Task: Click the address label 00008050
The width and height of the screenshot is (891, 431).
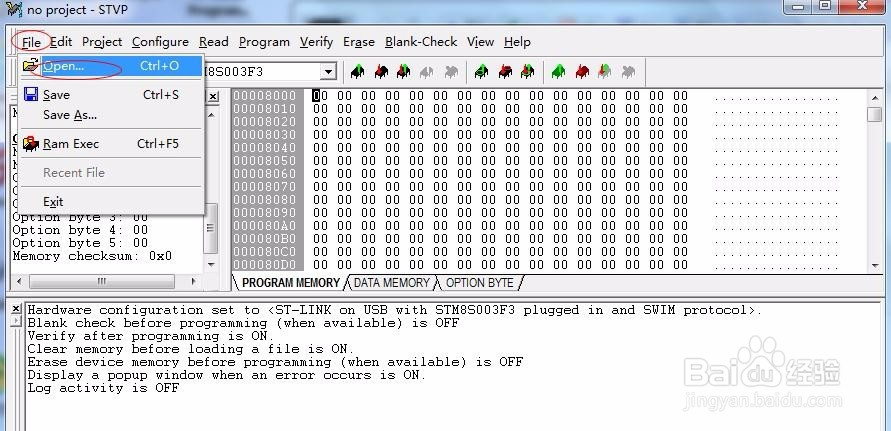Action: pyautogui.click(x=264, y=160)
